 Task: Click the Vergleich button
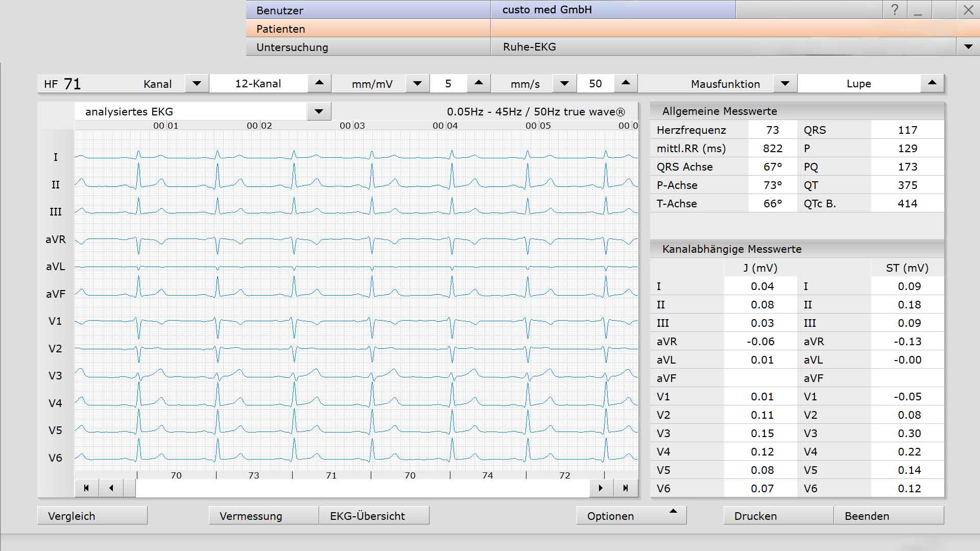(x=92, y=515)
